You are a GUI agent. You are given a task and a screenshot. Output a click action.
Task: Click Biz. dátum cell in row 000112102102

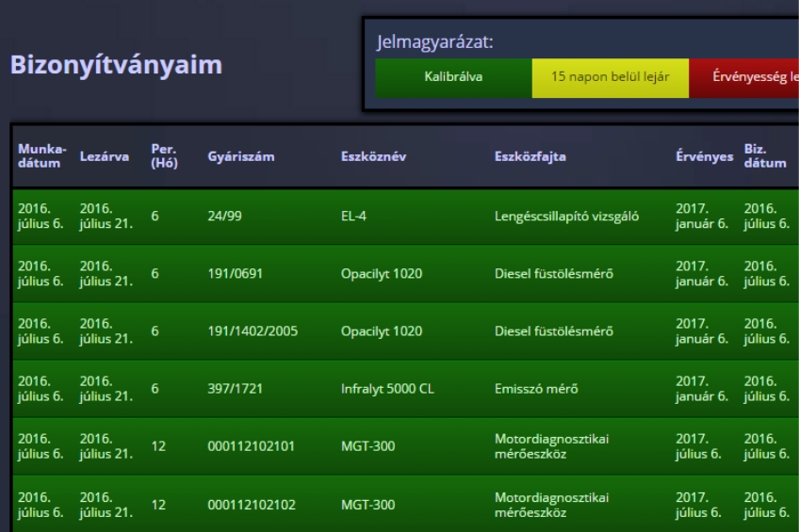click(x=767, y=505)
